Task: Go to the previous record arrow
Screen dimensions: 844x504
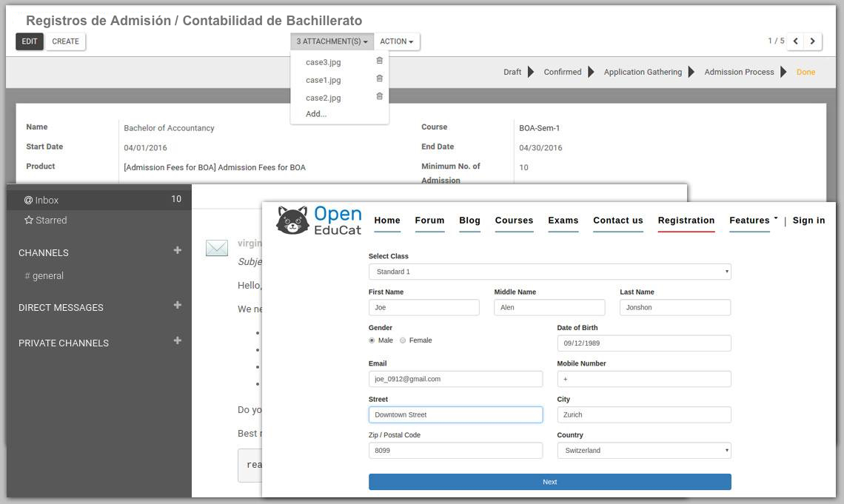Action: pos(795,41)
